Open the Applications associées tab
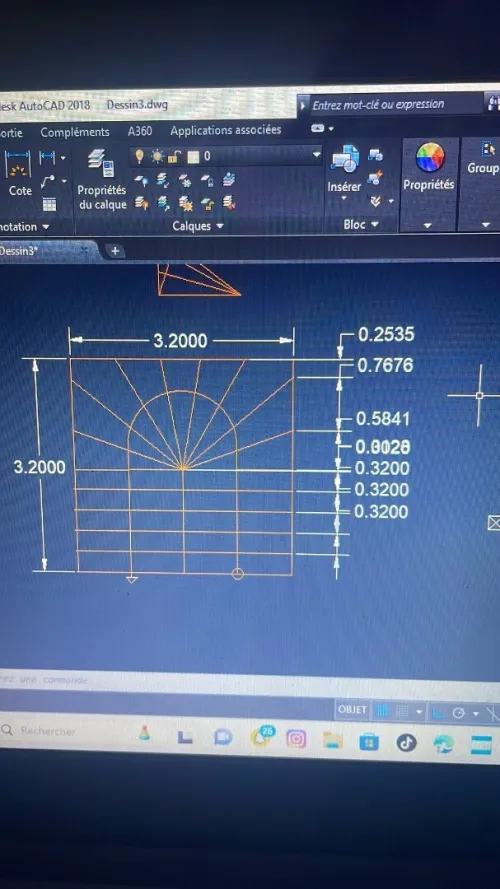This screenshot has width=500, height=889. [226, 130]
